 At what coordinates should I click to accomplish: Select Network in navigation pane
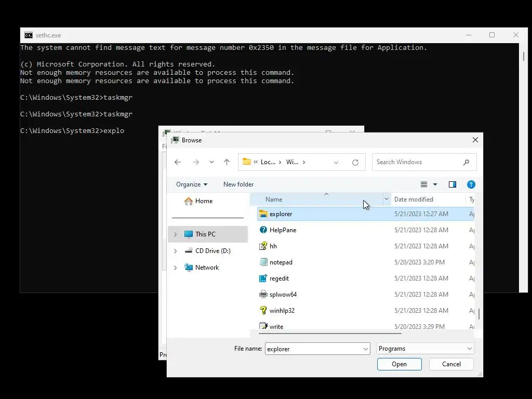click(207, 268)
